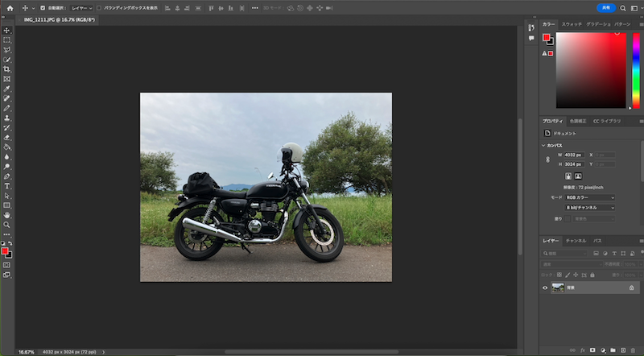Align left edges in options bar

point(167,8)
